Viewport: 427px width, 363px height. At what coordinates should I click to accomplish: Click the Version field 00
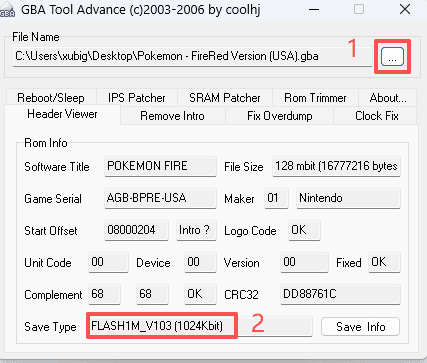[304, 262]
